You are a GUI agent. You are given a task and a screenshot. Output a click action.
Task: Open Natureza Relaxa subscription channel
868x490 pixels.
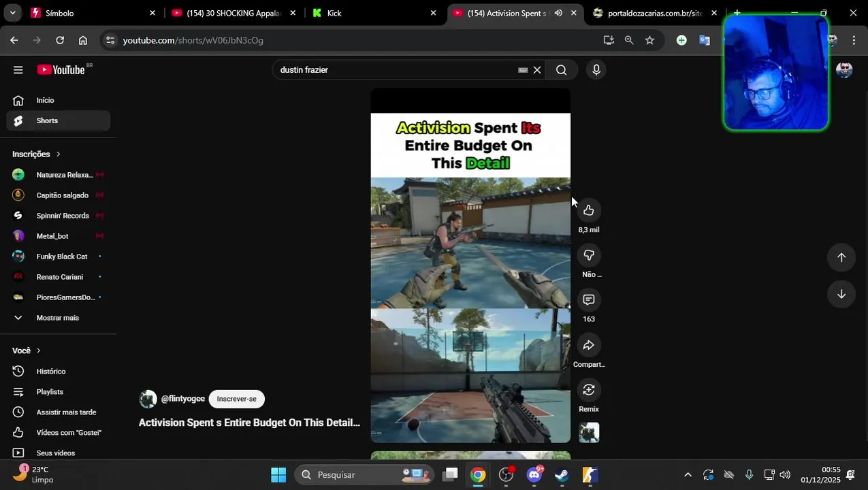(x=59, y=175)
